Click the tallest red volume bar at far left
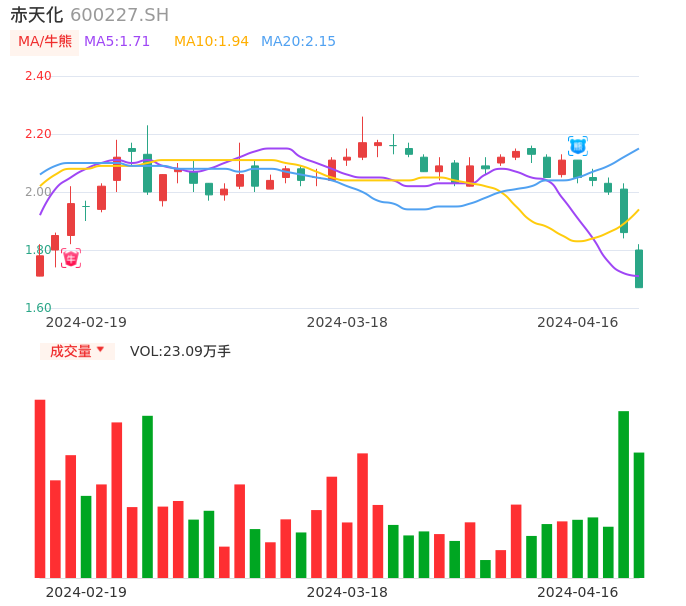Image resolution: width=686 pixels, height=606 pixels. pos(40,488)
